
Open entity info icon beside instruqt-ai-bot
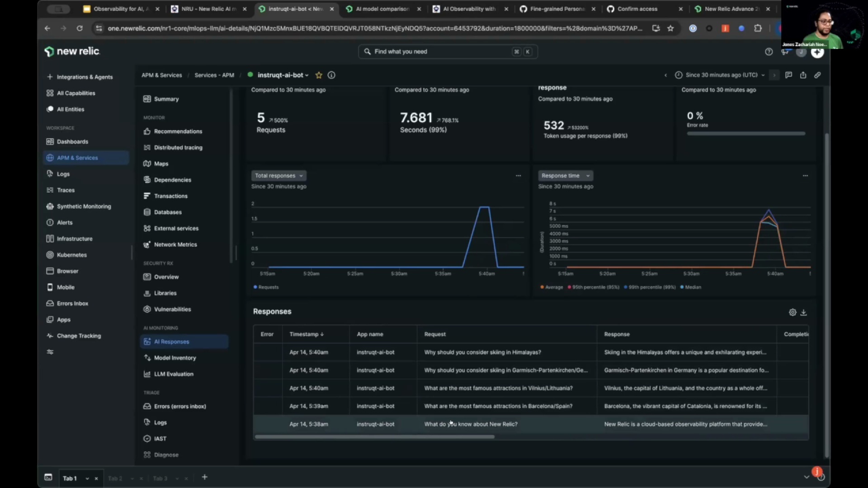coord(331,75)
